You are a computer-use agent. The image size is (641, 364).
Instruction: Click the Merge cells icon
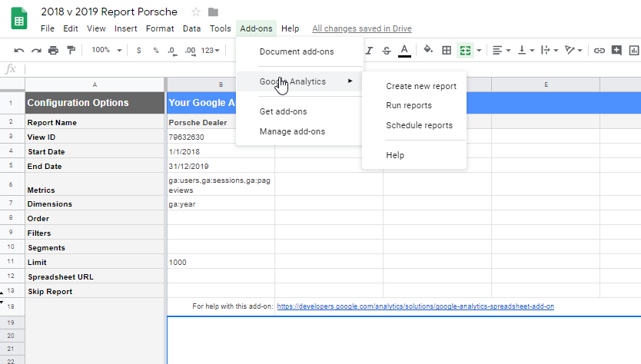point(465,50)
